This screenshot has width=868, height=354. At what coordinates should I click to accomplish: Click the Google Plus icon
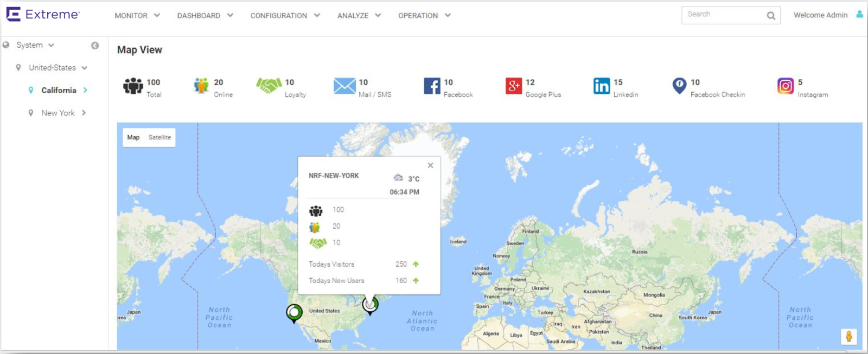tap(514, 86)
